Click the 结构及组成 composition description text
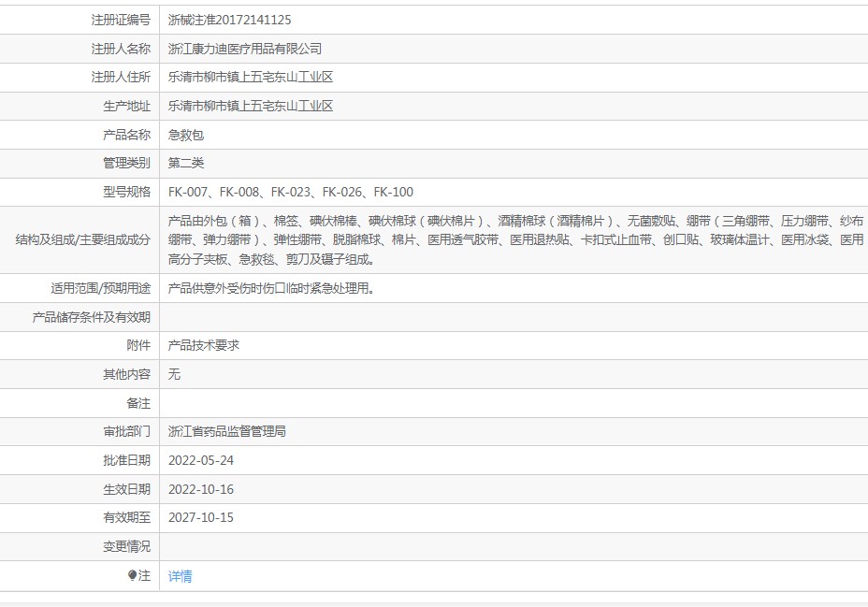This screenshot has width=868, height=607. pos(516,240)
